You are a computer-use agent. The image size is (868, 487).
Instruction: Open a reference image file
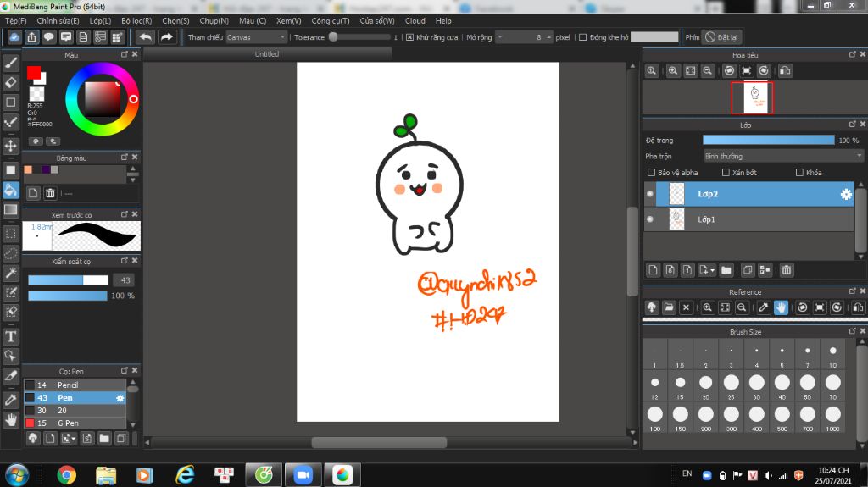(669, 307)
